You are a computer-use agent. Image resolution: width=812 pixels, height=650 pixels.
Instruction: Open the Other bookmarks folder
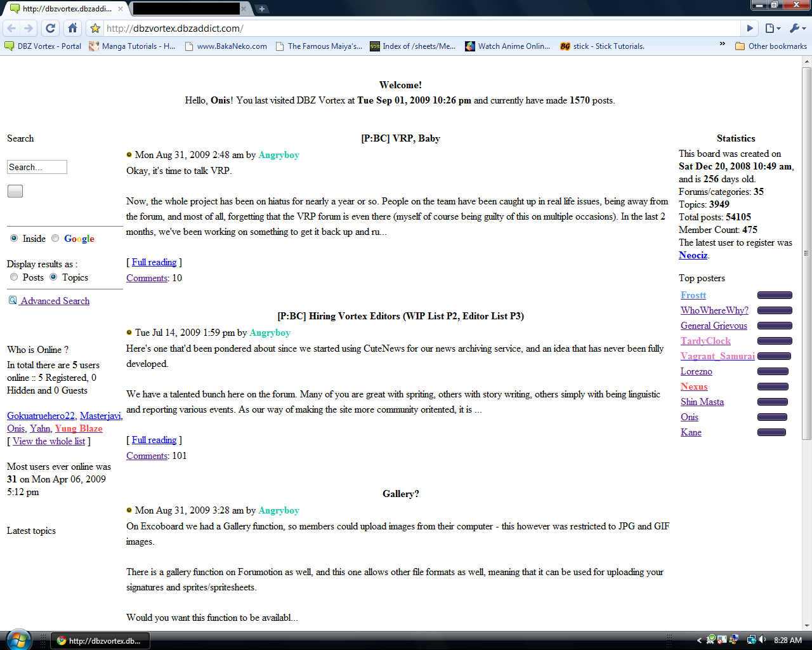coord(771,46)
